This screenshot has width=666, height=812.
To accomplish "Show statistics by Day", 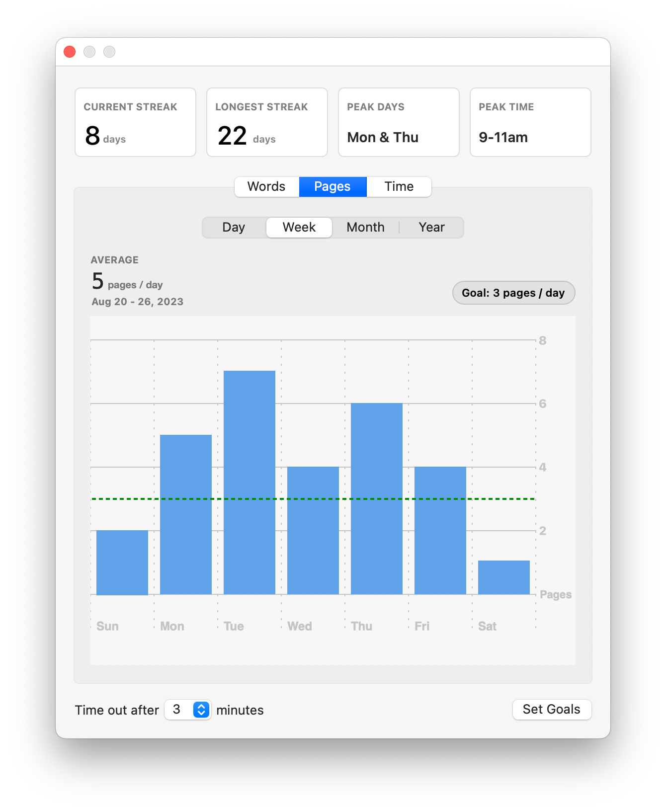I will 234,228.
